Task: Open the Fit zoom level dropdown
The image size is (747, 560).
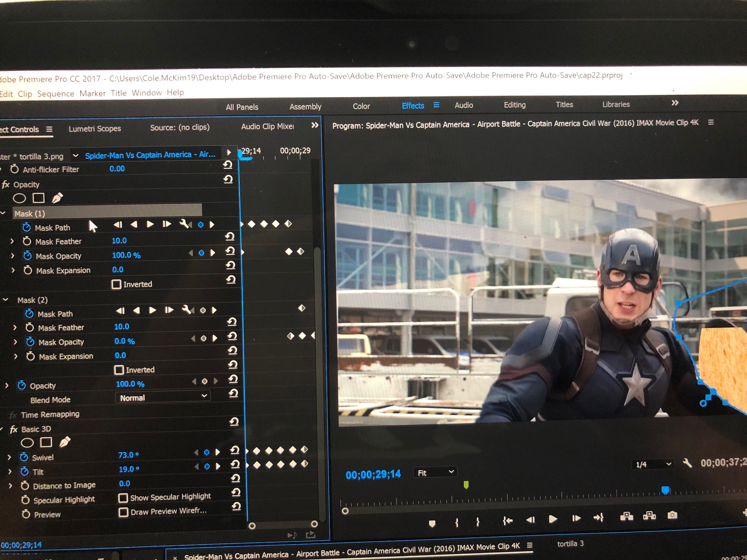Action: 435,473
